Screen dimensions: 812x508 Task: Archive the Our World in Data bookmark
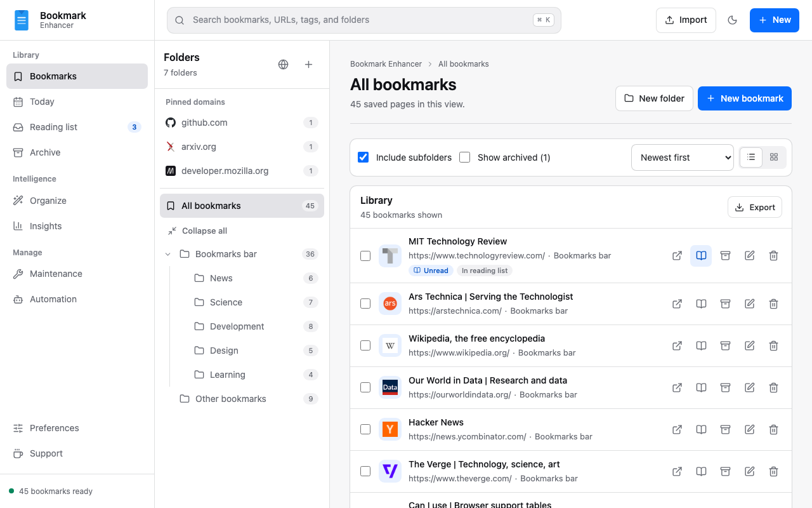[725, 387]
